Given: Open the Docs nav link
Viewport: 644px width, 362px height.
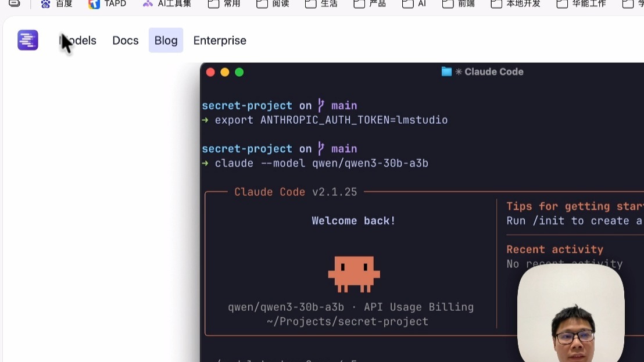Looking at the screenshot, I should point(126,41).
